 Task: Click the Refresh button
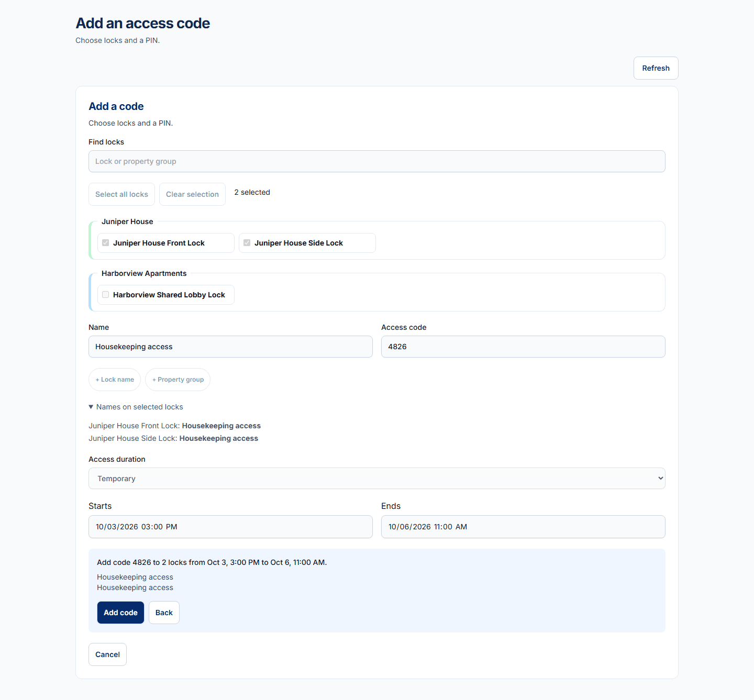656,68
